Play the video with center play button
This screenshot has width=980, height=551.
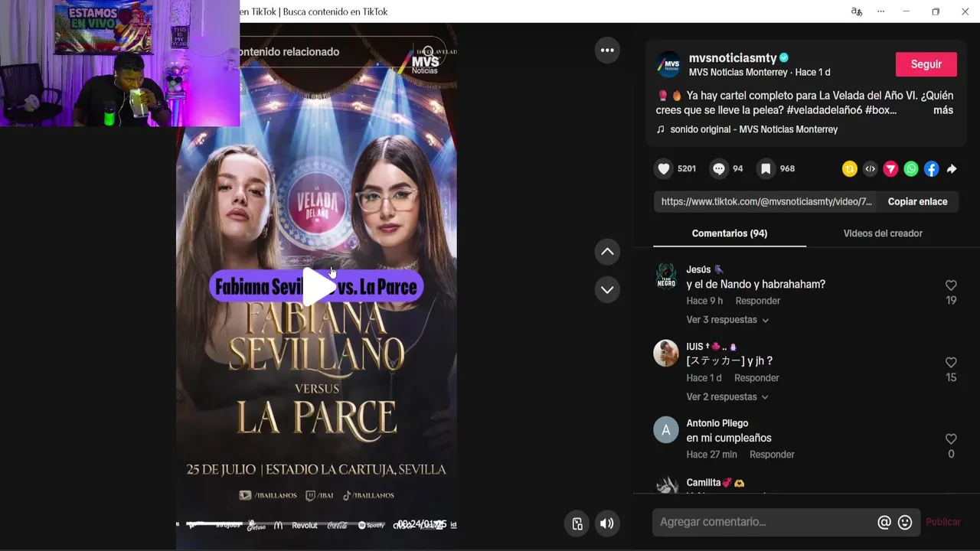tap(318, 286)
